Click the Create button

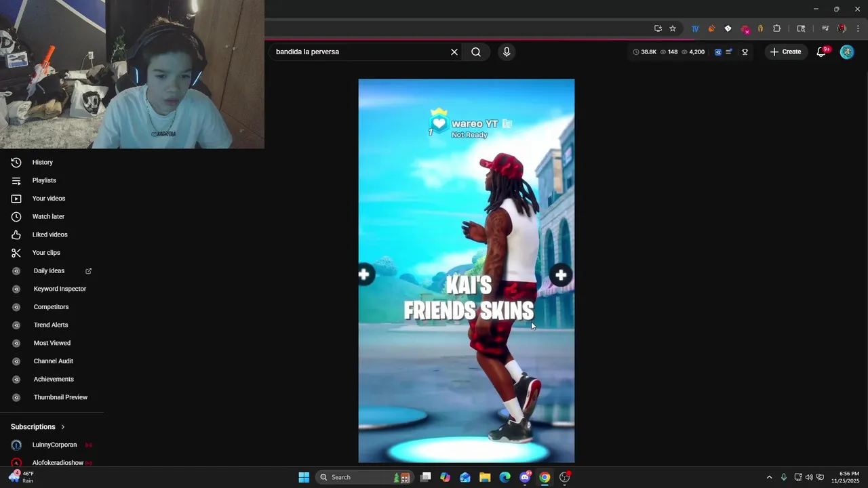(786, 52)
